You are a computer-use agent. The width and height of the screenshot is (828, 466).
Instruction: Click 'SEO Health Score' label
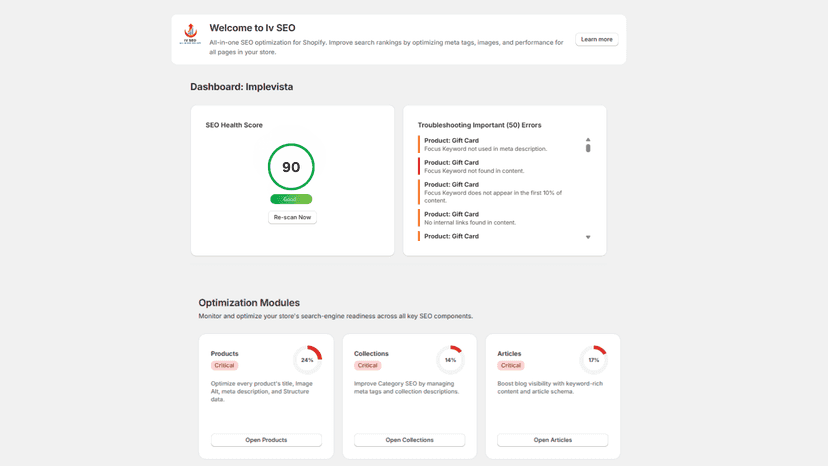pos(234,125)
